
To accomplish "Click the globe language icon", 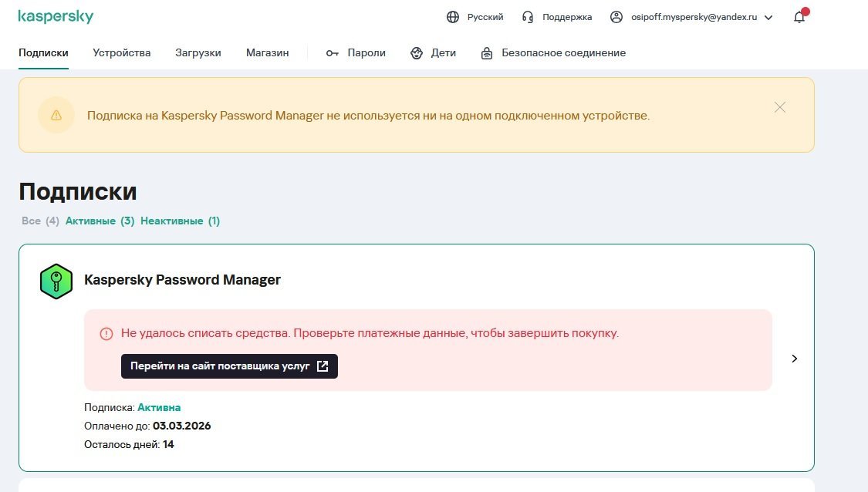I will pyautogui.click(x=453, y=17).
